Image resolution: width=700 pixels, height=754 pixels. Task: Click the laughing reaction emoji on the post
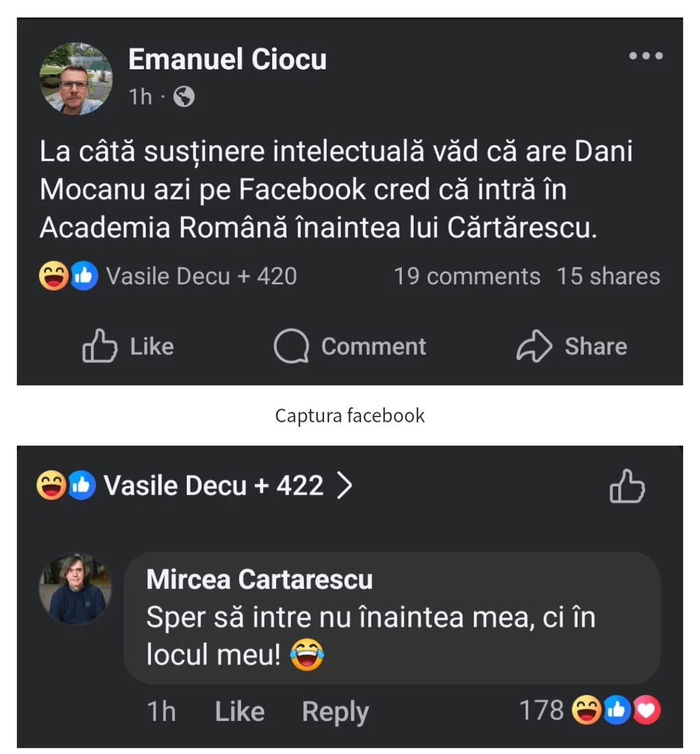[53, 276]
